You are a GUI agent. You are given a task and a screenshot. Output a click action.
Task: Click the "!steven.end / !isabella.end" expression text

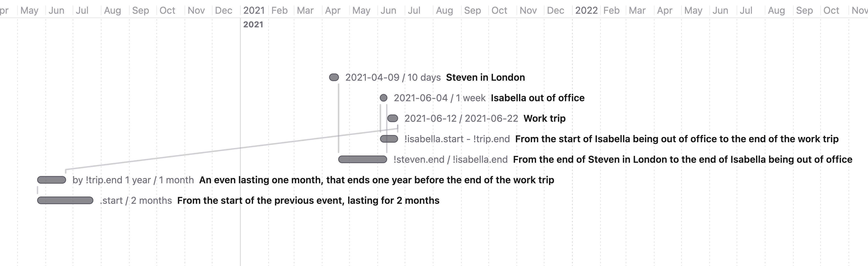tap(450, 159)
